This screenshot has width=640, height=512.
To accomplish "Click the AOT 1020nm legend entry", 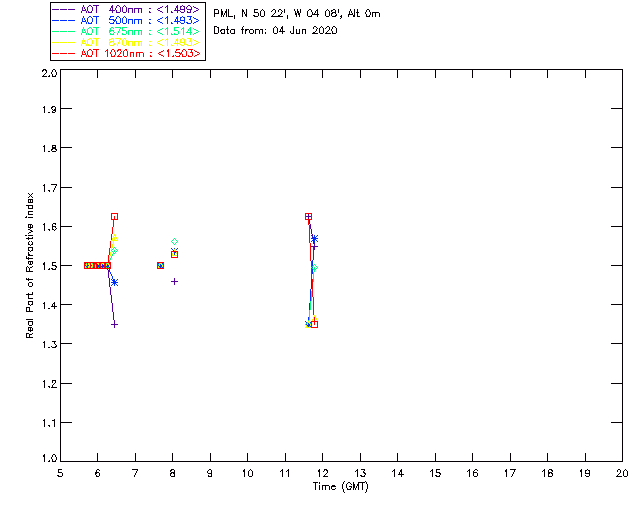I will point(126,53).
